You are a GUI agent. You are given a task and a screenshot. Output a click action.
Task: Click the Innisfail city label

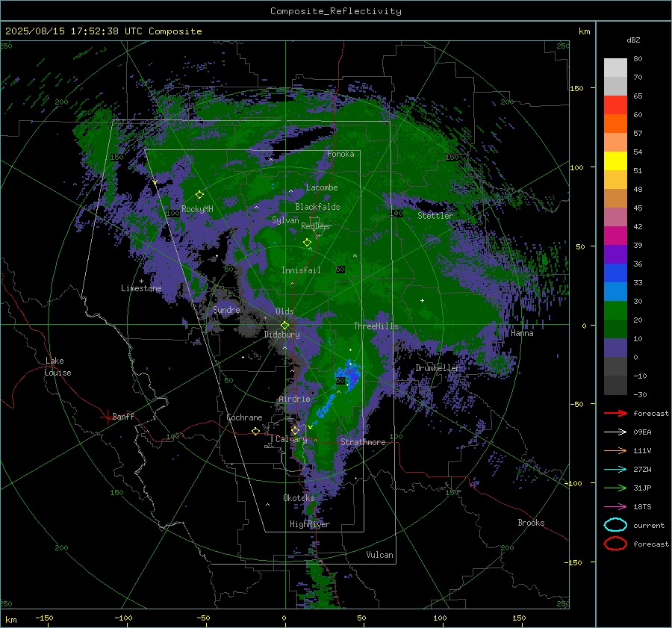coord(301,270)
